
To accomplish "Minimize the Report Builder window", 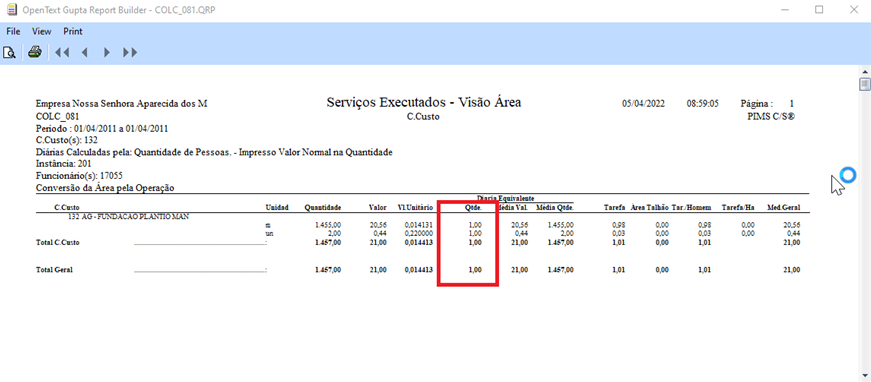I will (x=785, y=9).
